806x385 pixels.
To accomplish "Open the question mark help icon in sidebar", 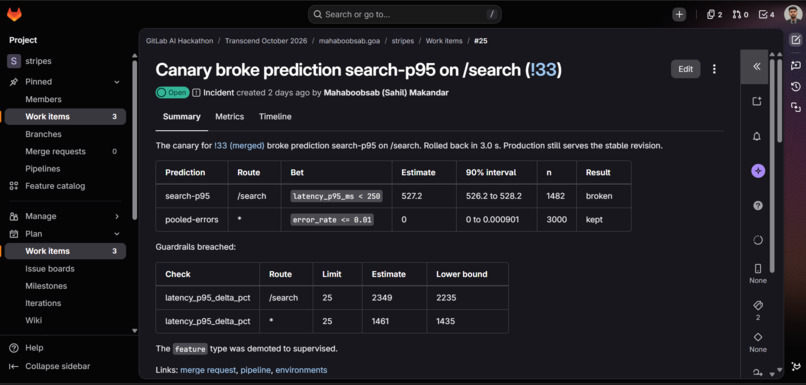I will (x=758, y=206).
